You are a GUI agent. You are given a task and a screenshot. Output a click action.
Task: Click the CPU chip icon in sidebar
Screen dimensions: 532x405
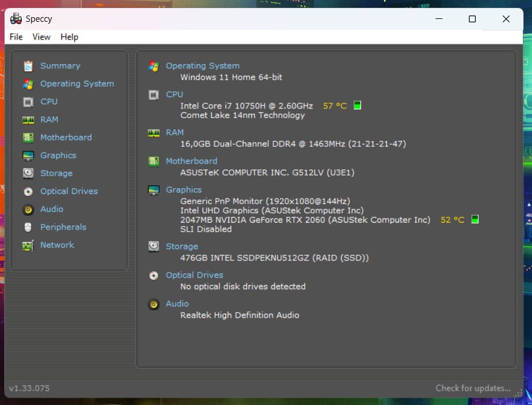pos(28,102)
